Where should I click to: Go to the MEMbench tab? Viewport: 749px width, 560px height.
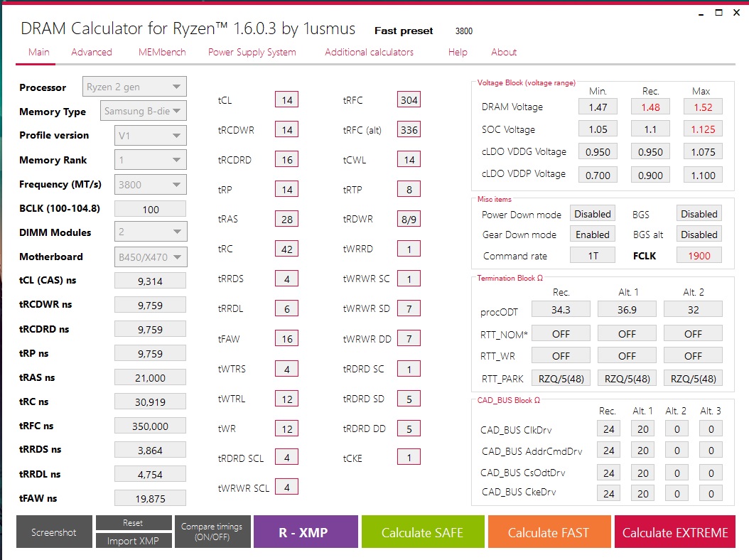[162, 52]
